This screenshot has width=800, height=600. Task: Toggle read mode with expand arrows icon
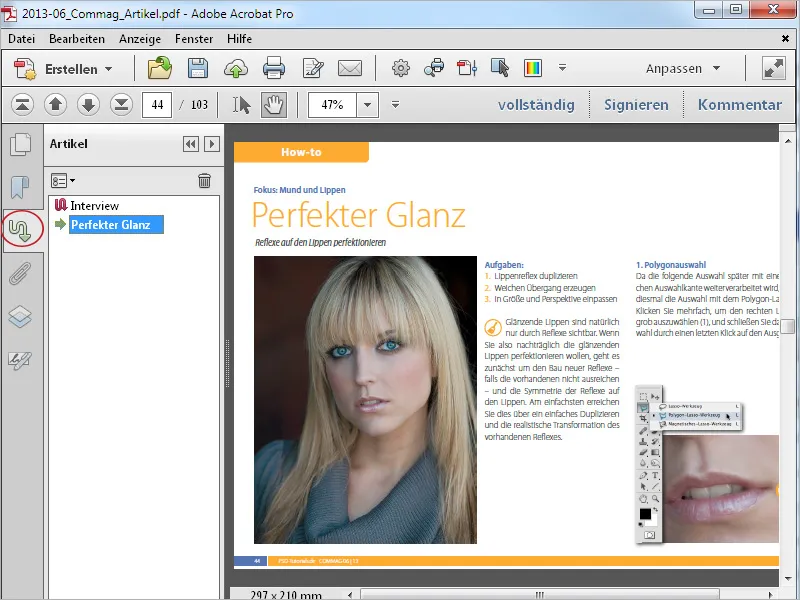774,68
